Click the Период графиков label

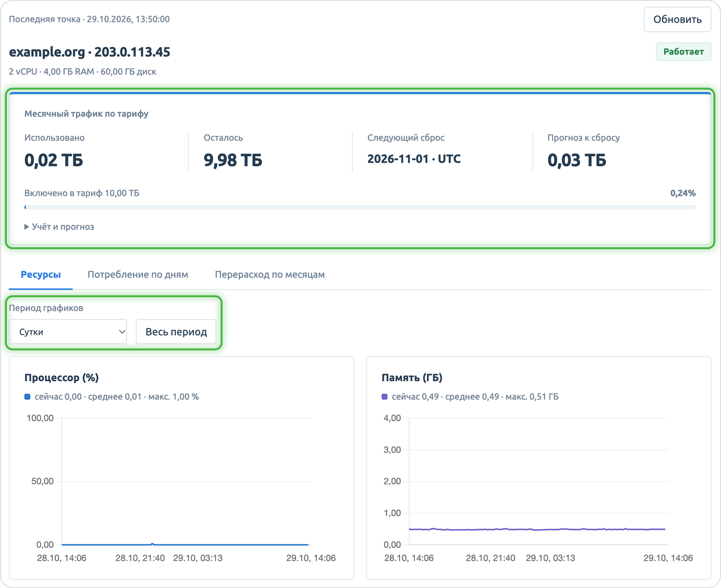pyautogui.click(x=46, y=308)
